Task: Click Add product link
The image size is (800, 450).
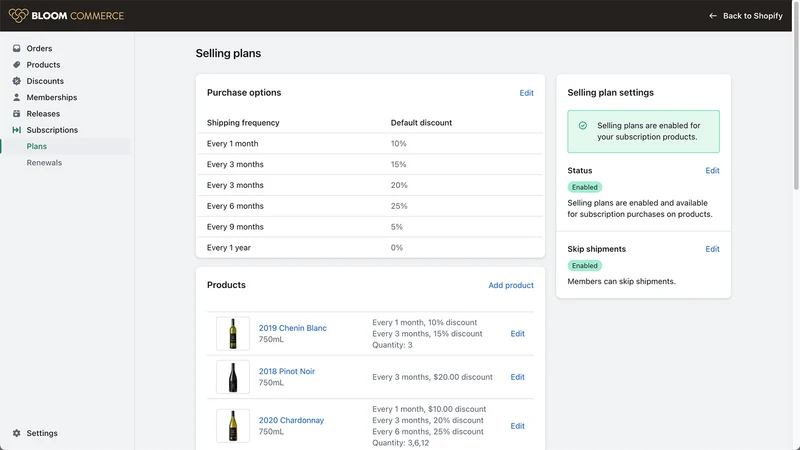Action: pyautogui.click(x=511, y=285)
